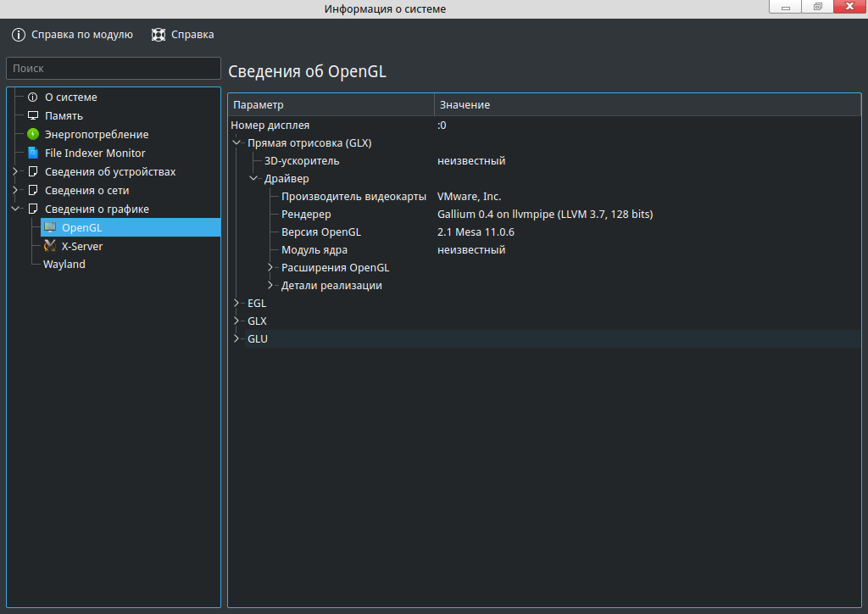868x614 pixels.
Task: Collapse the Драйвер section
Action: [253, 179]
